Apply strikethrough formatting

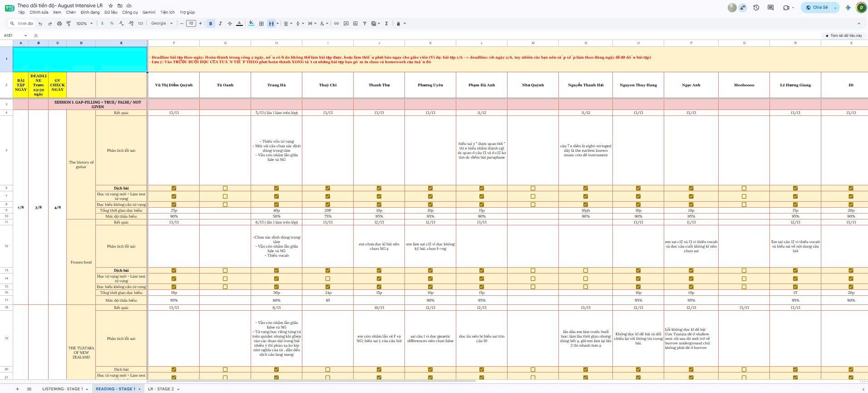coord(230,24)
